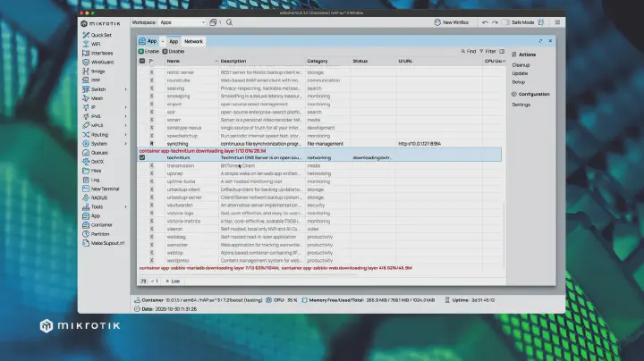Click the windows count icon near Workspace
This screenshot has width=644, height=361.
tap(213, 22)
